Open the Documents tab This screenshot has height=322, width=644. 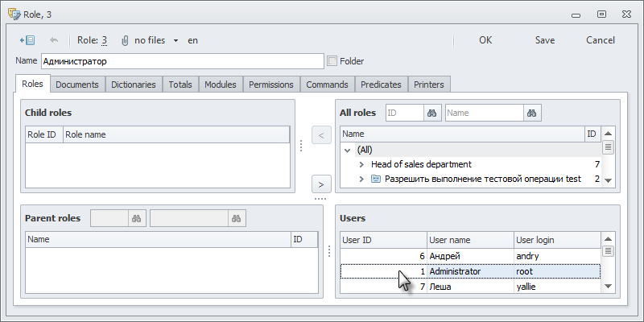click(77, 85)
